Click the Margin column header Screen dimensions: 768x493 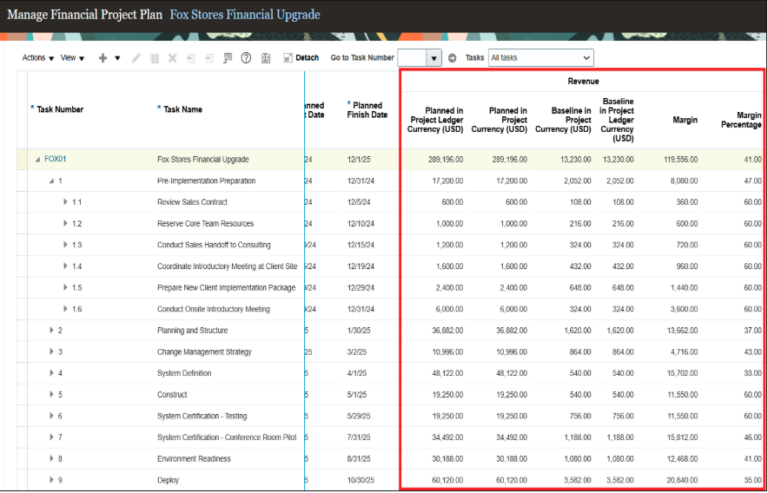(x=685, y=120)
